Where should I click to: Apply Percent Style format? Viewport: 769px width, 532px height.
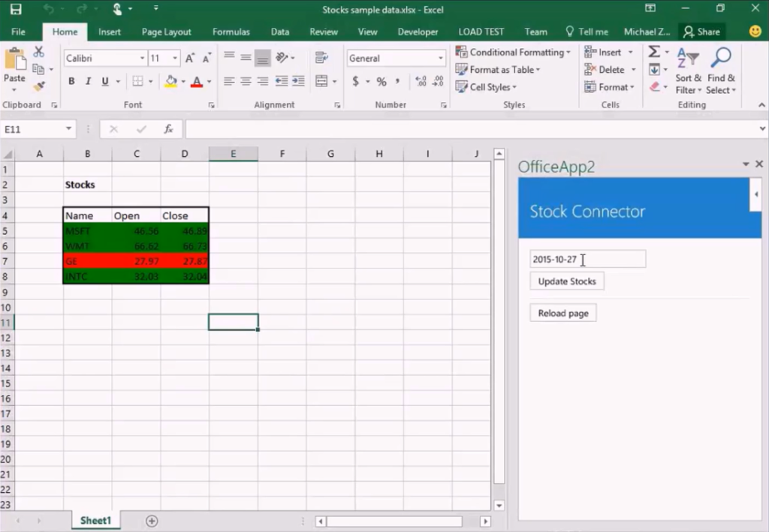[x=381, y=82]
